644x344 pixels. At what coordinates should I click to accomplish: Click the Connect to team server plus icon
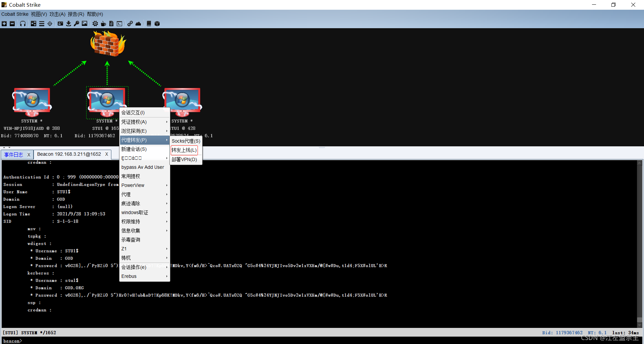coord(4,23)
